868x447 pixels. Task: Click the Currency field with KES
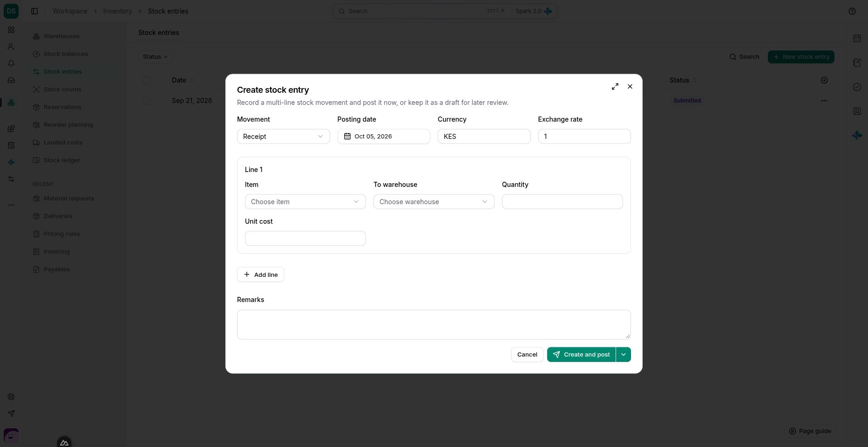[484, 137]
